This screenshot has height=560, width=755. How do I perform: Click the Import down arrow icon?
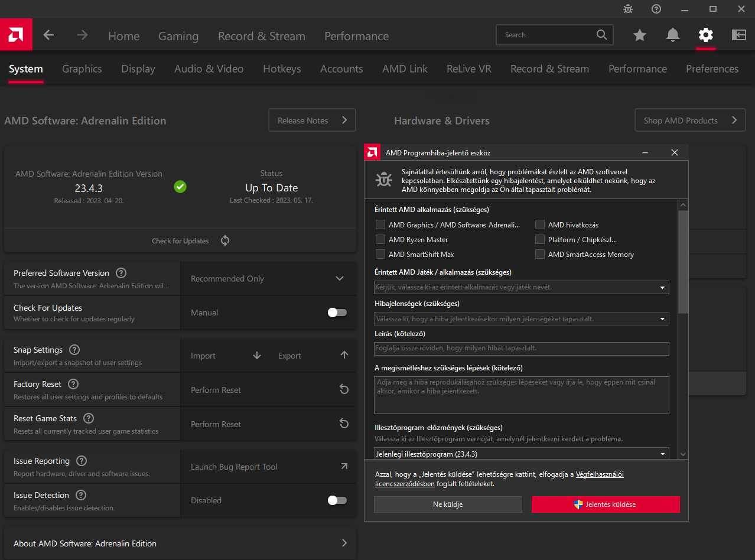[257, 356]
